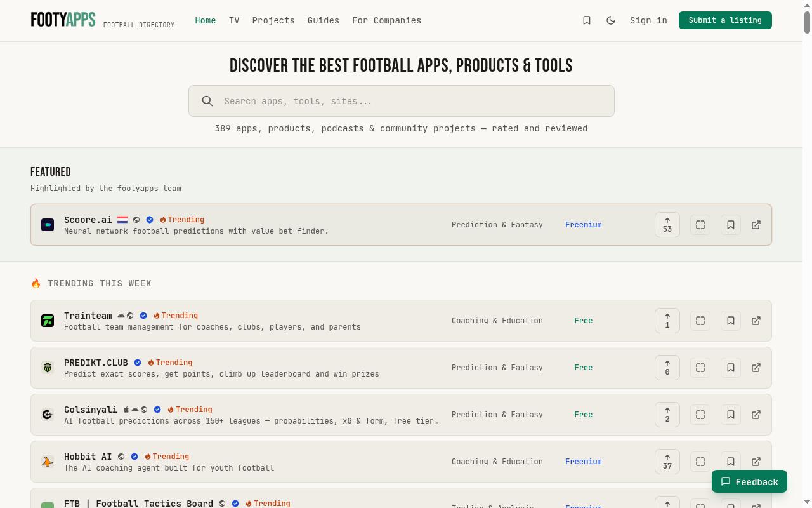Screen dimensions: 812x508
Task: Open the TV nav item
Action: pyautogui.click(x=234, y=20)
